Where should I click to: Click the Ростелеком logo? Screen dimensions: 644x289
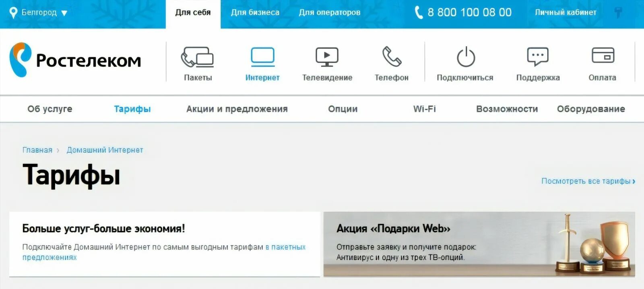[75, 60]
